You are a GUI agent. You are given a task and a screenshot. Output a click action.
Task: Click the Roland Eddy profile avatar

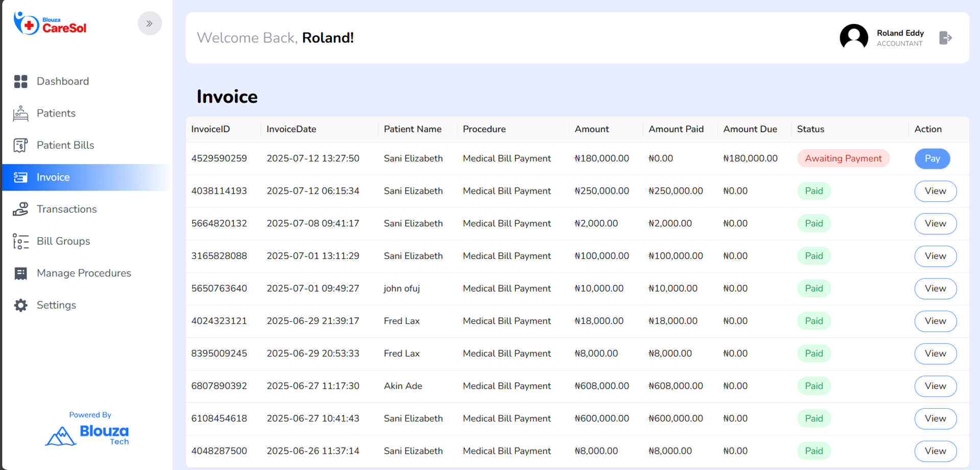(x=853, y=38)
